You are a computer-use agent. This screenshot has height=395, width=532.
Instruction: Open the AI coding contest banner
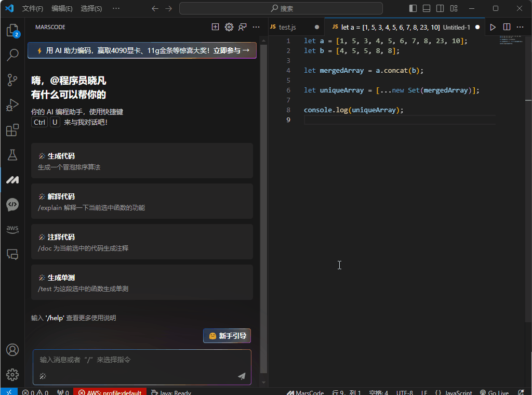[x=142, y=50]
